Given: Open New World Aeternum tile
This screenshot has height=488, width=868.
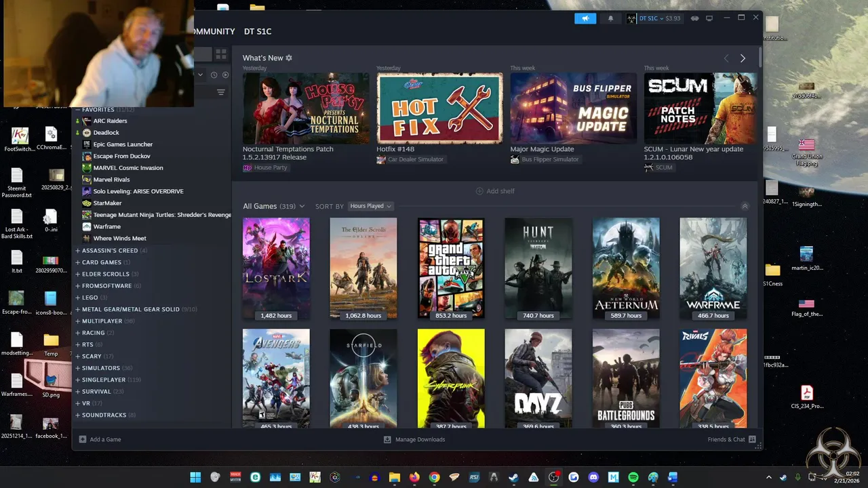Looking at the screenshot, I should tap(626, 268).
